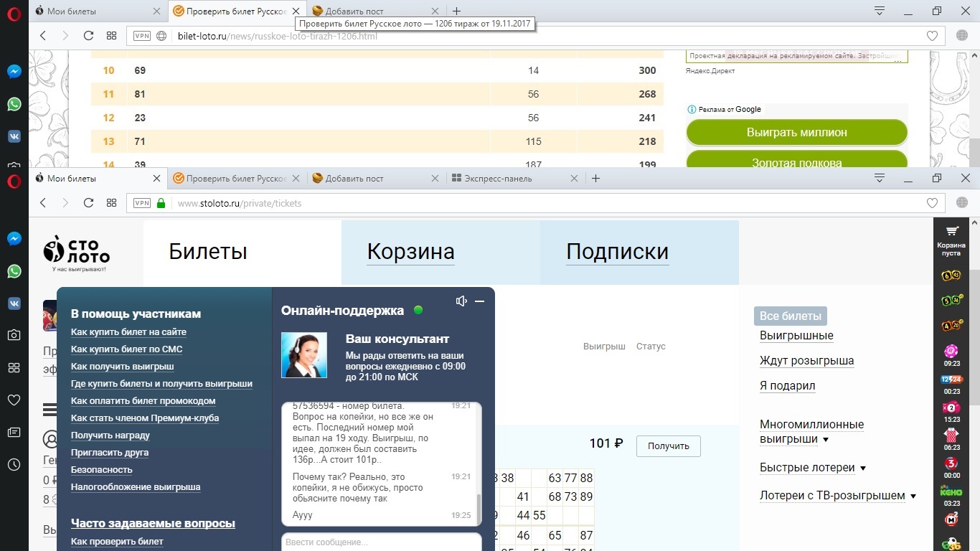Switch to the Подписки tab

(617, 252)
